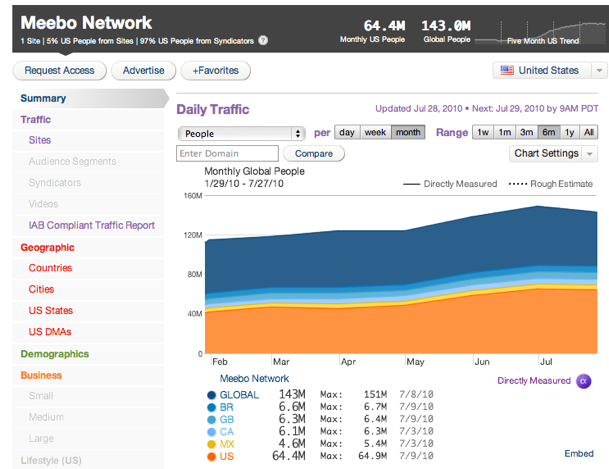Click the GLOBAL legend color dot

pyautogui.click(x=211, y=395)
